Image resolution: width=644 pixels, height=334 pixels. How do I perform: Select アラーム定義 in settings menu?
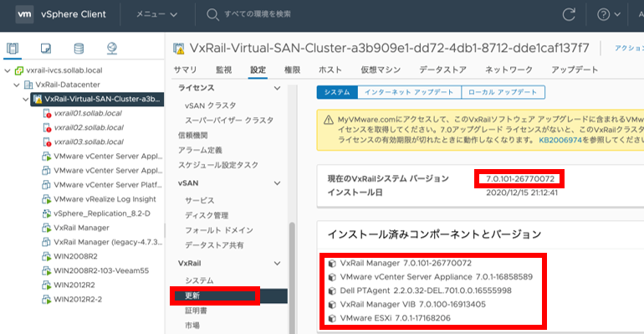click(200, 151)
